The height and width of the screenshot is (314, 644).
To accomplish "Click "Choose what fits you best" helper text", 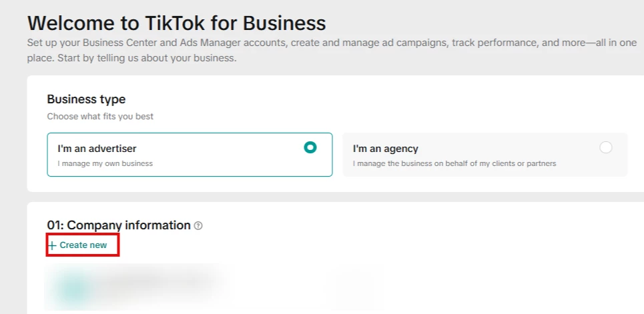I will pyautogui.click(x=100, y=117).
